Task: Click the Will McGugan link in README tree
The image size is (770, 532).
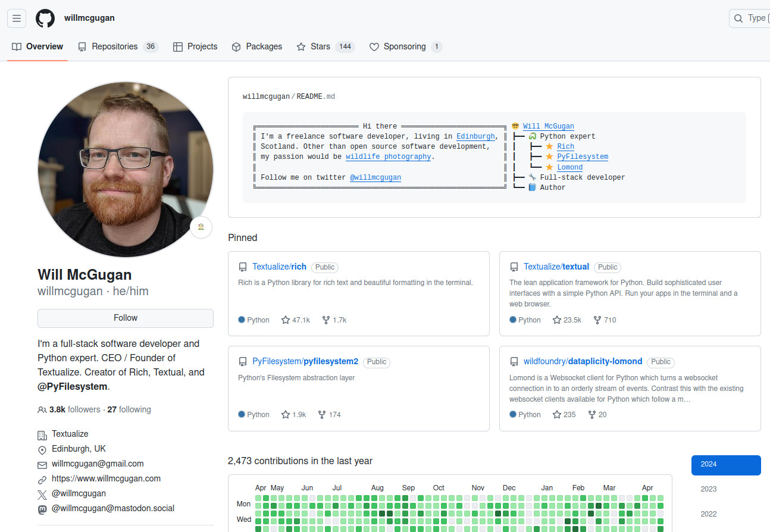Action: pos(549,126)
